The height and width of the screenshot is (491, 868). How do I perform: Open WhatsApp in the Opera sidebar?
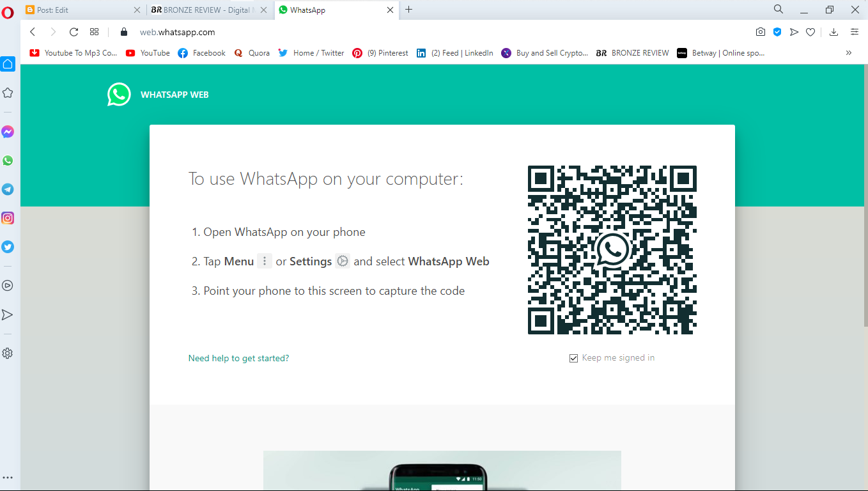point(8,160)
